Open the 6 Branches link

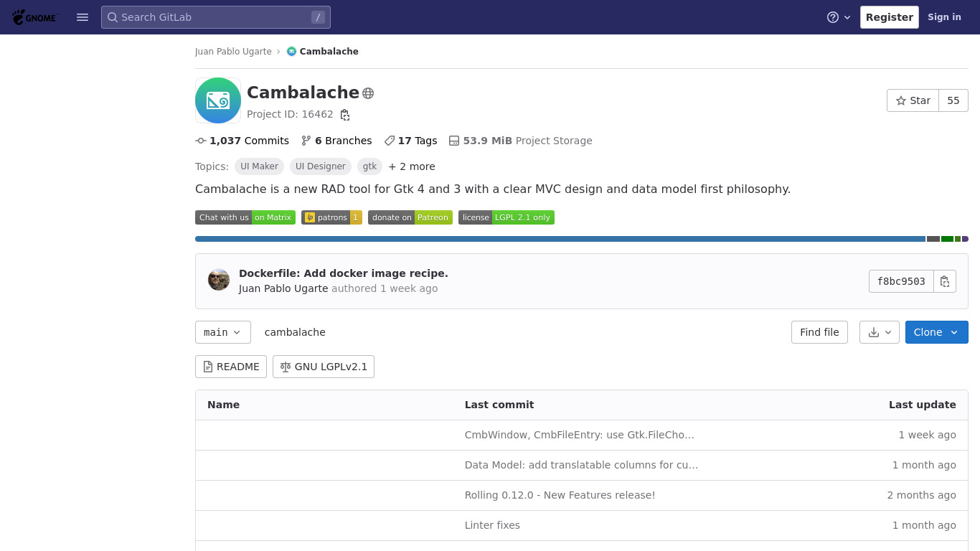click(336, 141)
